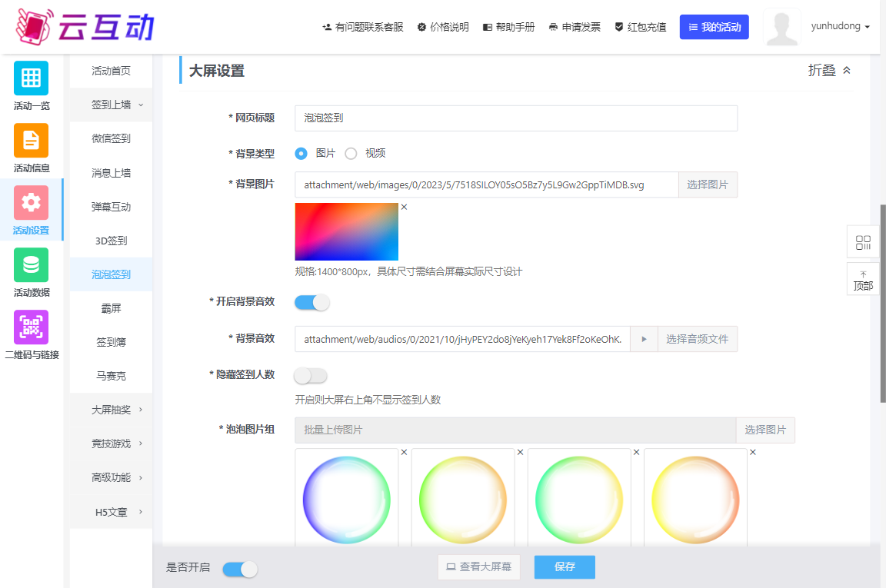Screen dimensions: 886x588
Task: Open the 活动一览 grid icon
Action: (x=31, y=78)
